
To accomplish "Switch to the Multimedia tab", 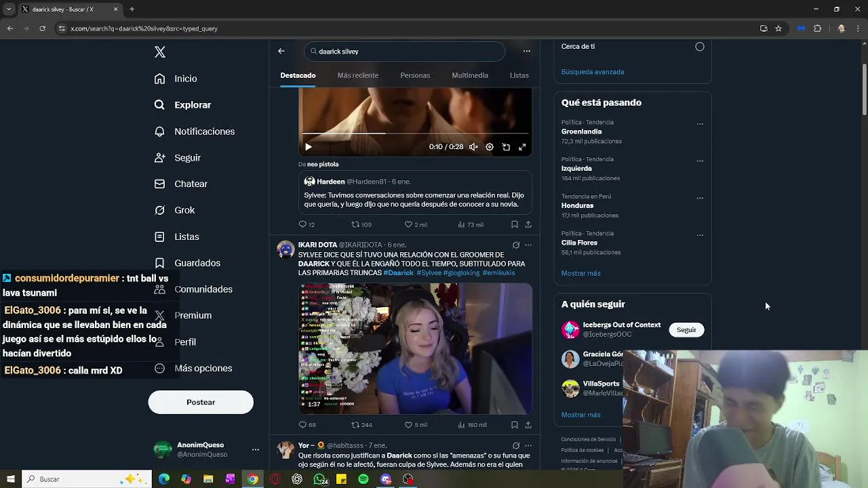I will tap(470, 75).
